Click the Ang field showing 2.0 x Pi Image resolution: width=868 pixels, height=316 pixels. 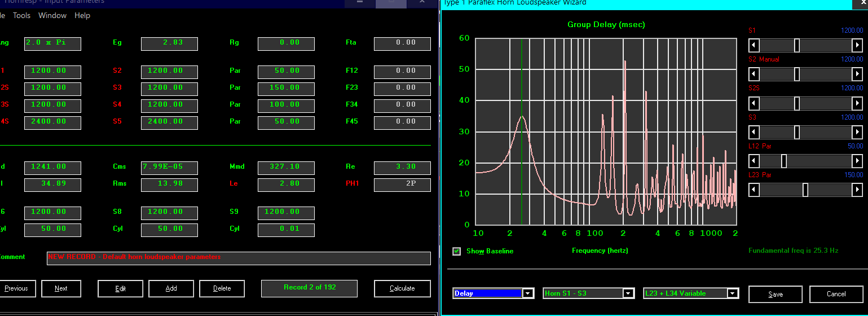(52, 43)
